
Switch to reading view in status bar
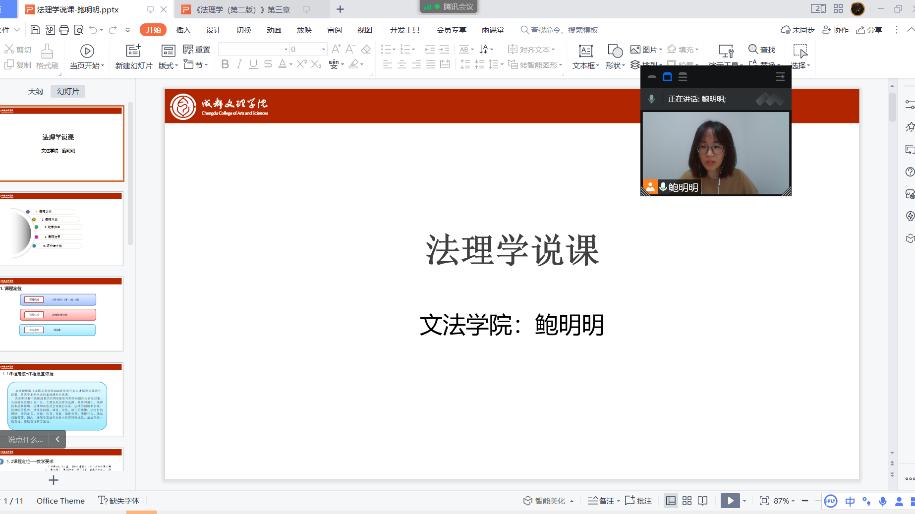pos(703,500)
